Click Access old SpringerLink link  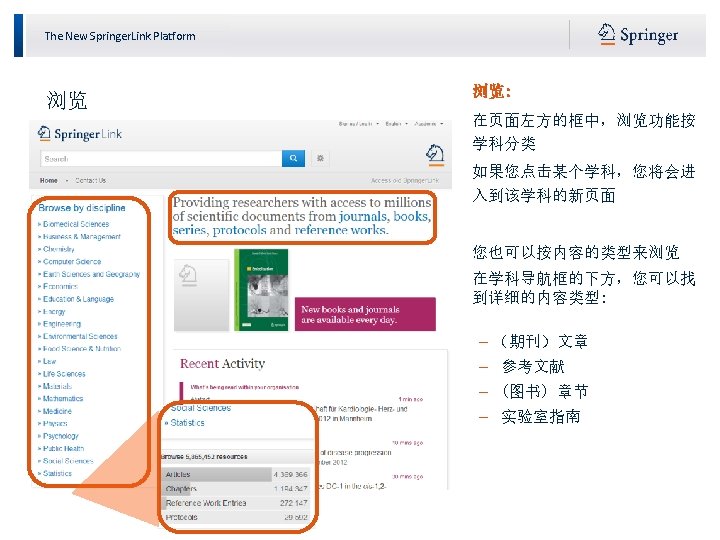[405, 180]
